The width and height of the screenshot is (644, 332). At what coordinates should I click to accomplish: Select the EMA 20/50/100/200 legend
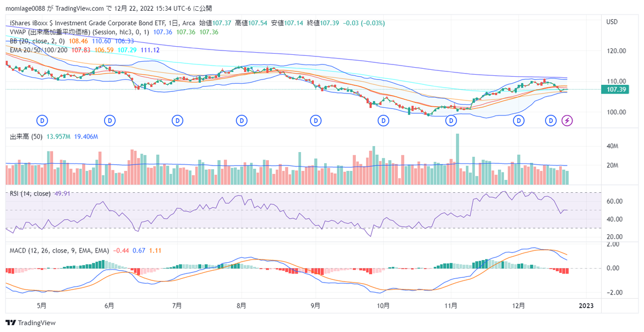click(39, 49)
